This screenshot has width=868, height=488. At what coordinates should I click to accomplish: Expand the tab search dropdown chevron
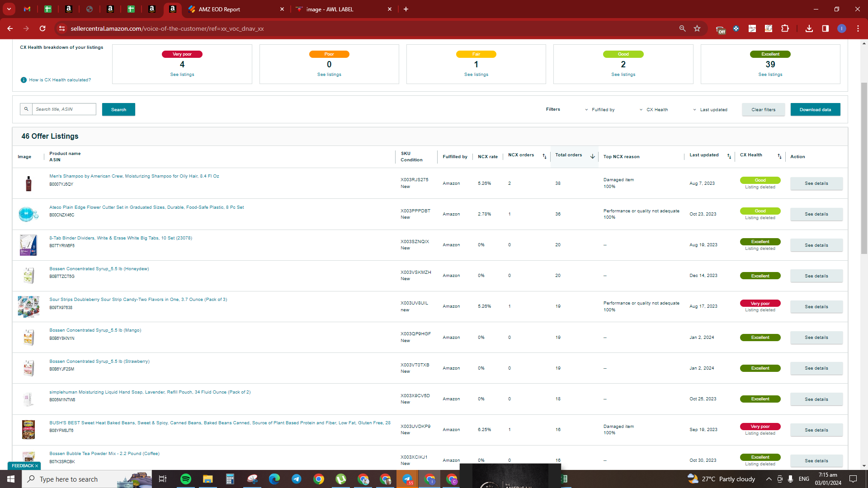pyautogui.click(x=9, y=9)
